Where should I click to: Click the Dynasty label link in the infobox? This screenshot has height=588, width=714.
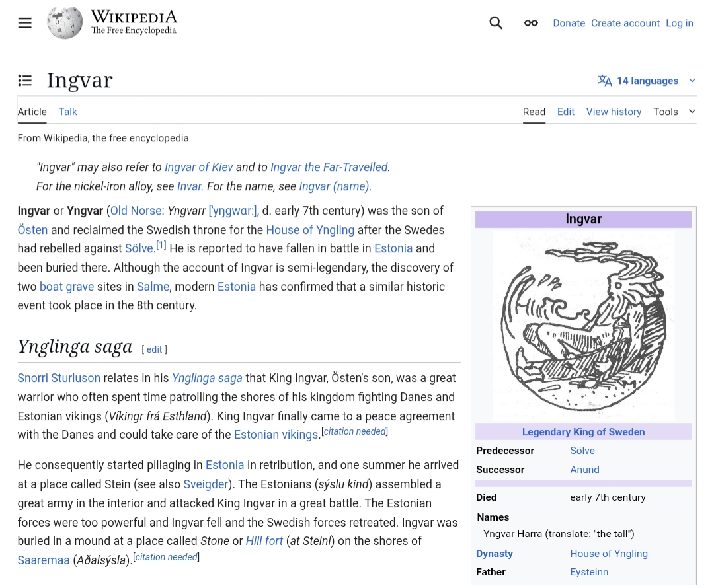click(x=495, y=554)
